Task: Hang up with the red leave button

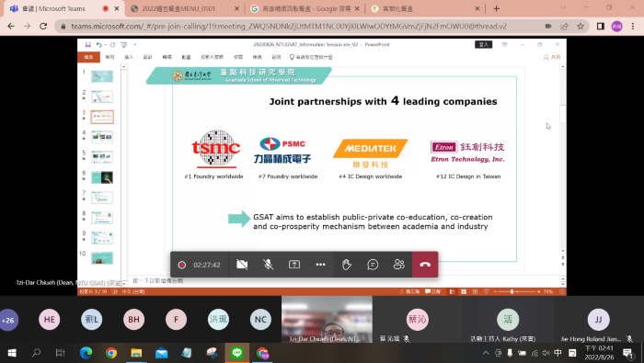Action: [425, 265]
